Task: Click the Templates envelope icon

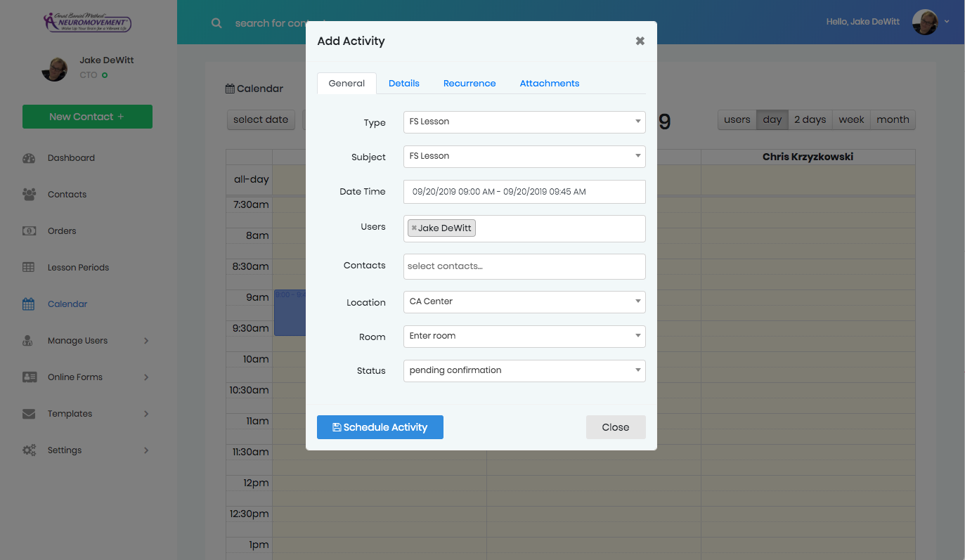Action: click(x=29, y=414)
